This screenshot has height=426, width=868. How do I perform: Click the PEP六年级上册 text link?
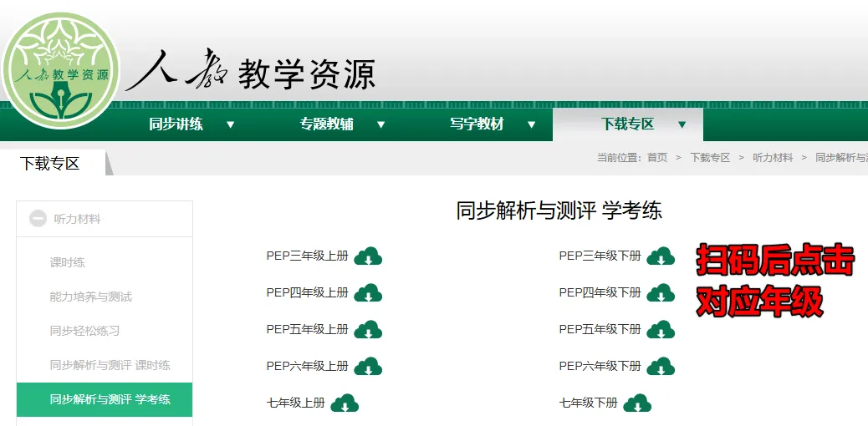(307, 366)
